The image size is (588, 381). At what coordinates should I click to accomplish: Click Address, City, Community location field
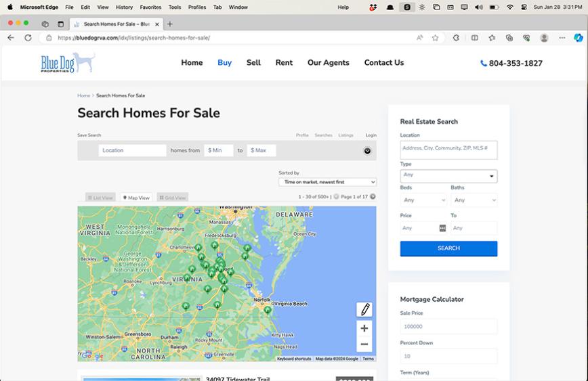(449, 150)
